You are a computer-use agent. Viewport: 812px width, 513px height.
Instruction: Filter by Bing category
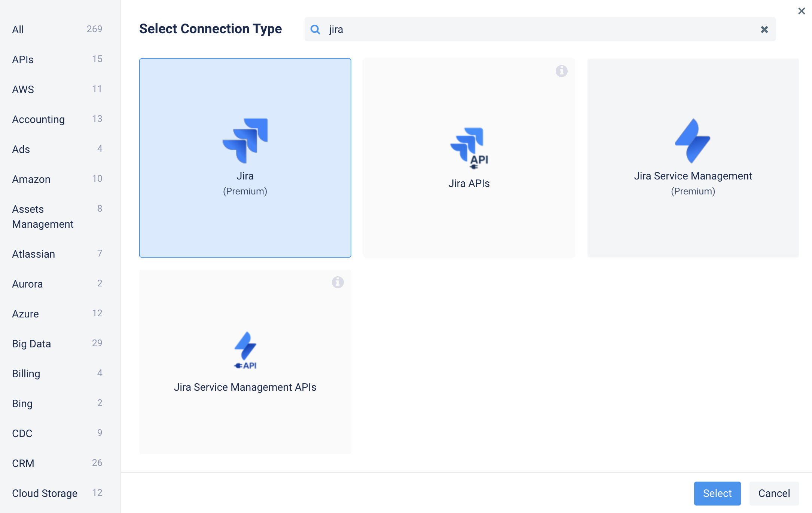tap(57, 403)
